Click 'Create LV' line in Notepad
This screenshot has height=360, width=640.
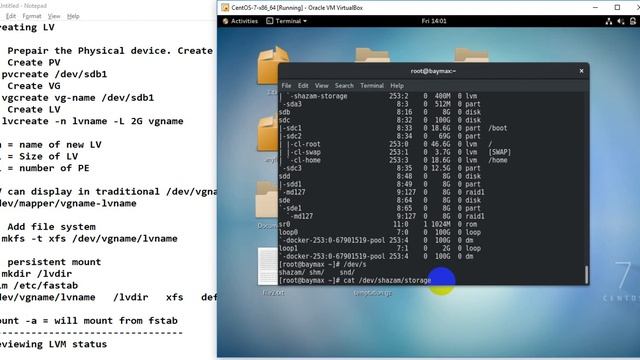click(x=34, y=110)
